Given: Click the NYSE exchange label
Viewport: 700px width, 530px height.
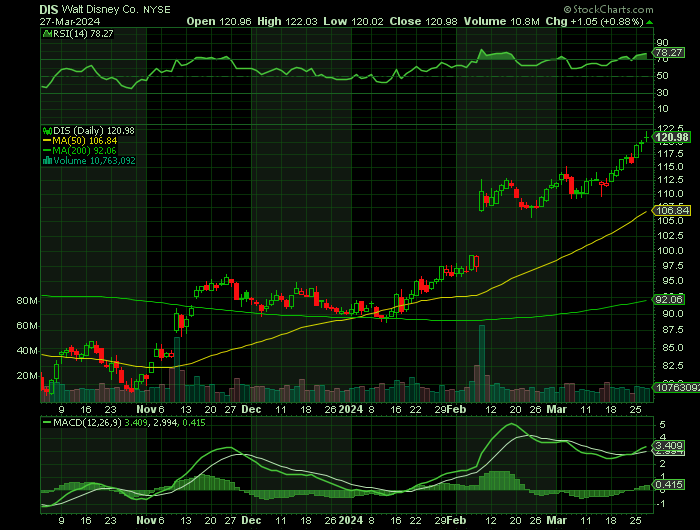Looking at the screenshot, I should [157, 9].
